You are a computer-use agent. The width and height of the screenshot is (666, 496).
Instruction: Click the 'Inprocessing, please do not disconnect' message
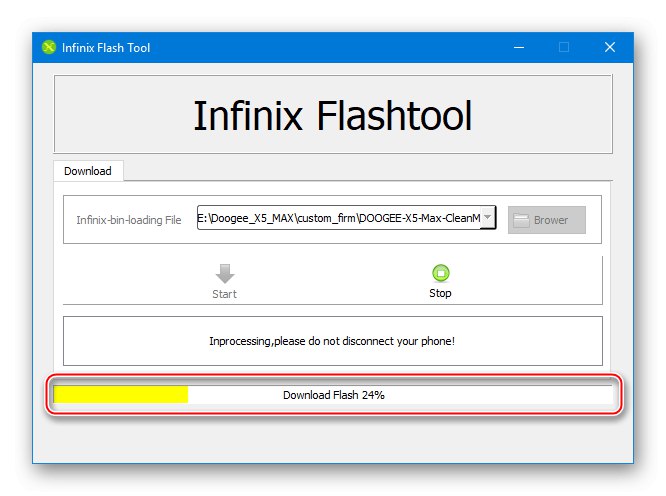(332, 341)
